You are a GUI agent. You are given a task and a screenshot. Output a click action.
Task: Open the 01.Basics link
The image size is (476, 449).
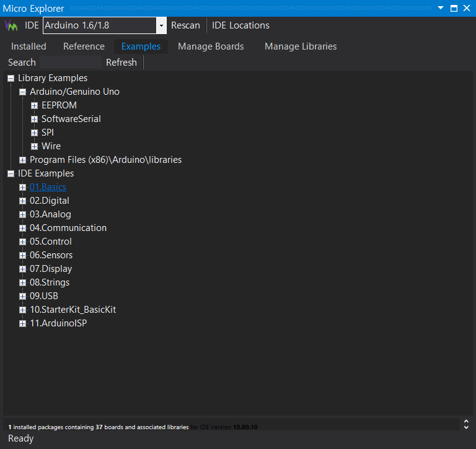48,187
